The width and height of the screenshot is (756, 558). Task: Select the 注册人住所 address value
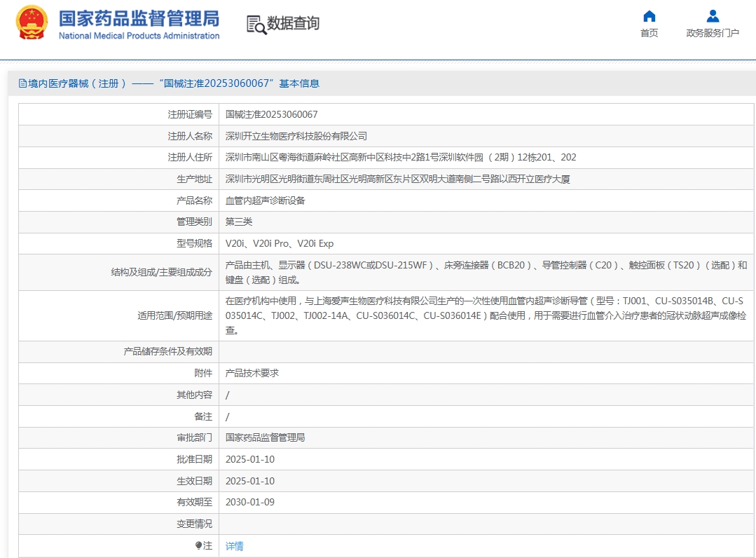401,157
